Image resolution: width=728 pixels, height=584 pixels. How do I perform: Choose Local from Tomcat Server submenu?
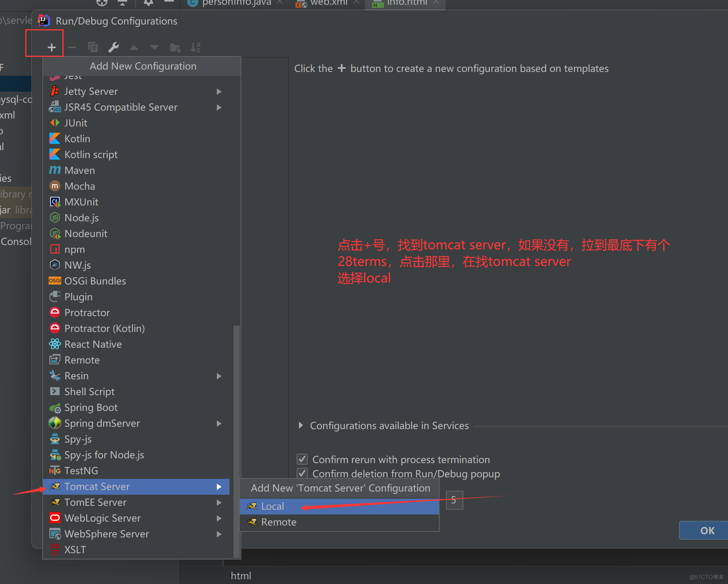coord(339,506)
